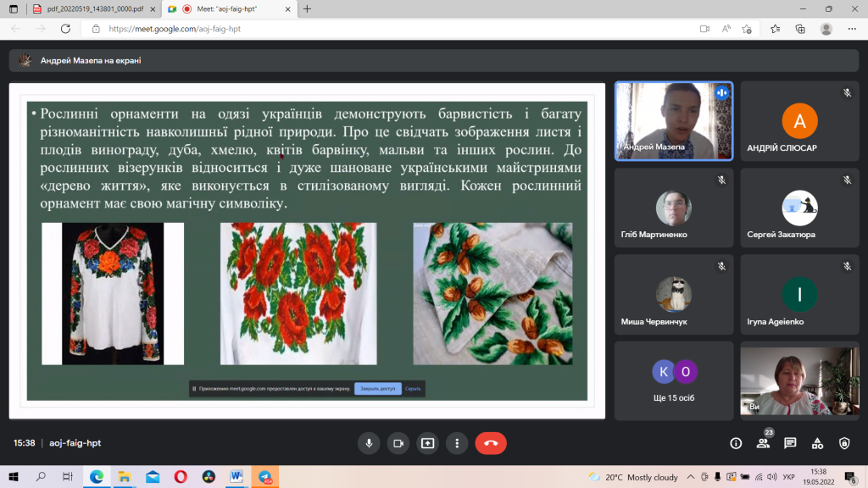Refresh the page in browser
The width and height of the screenshot is (868, 488).
click(65, 28)
